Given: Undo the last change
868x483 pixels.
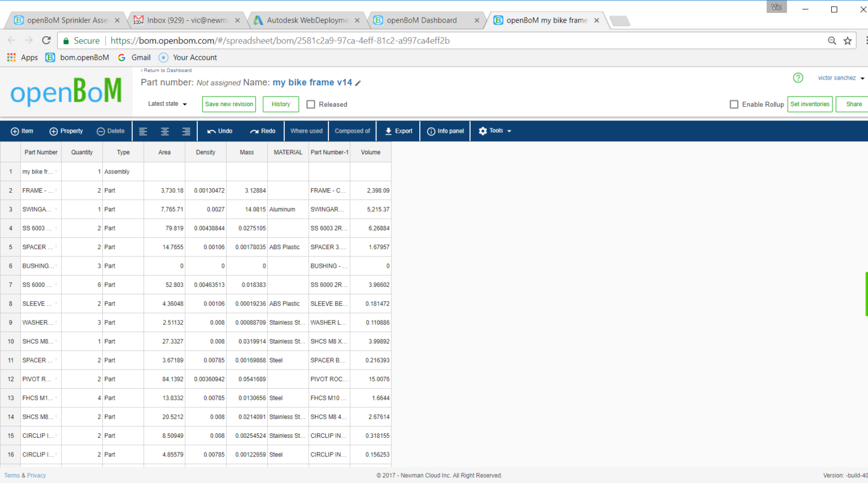Looking at the screenshot, I should tap(220, 130).
